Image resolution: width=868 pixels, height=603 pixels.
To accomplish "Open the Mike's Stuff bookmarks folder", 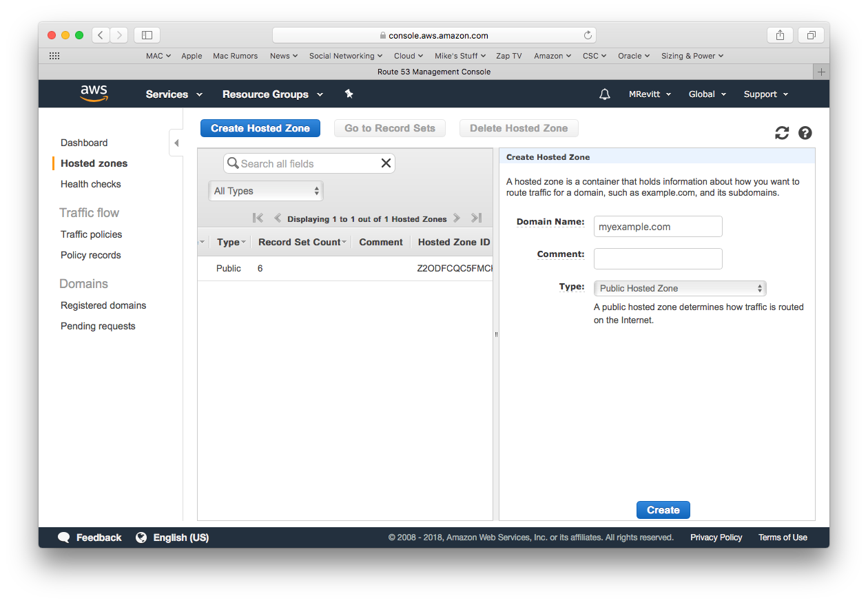I will coord(460,56).
